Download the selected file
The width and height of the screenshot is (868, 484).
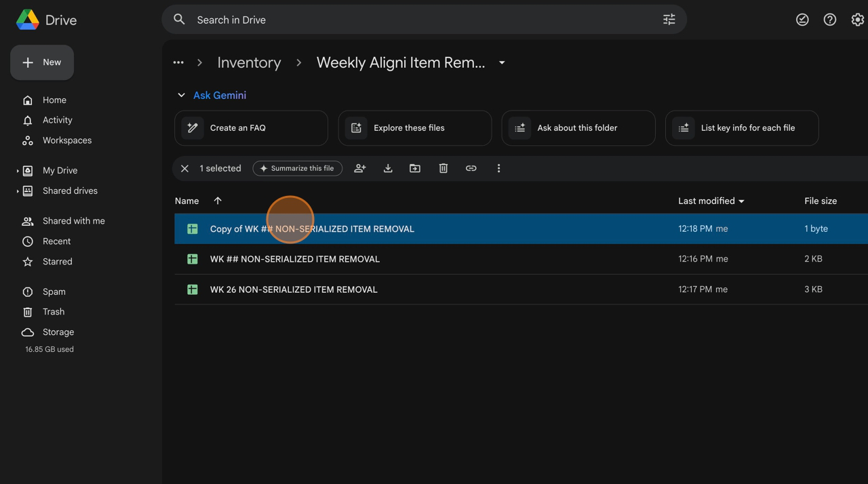(388, 168)
